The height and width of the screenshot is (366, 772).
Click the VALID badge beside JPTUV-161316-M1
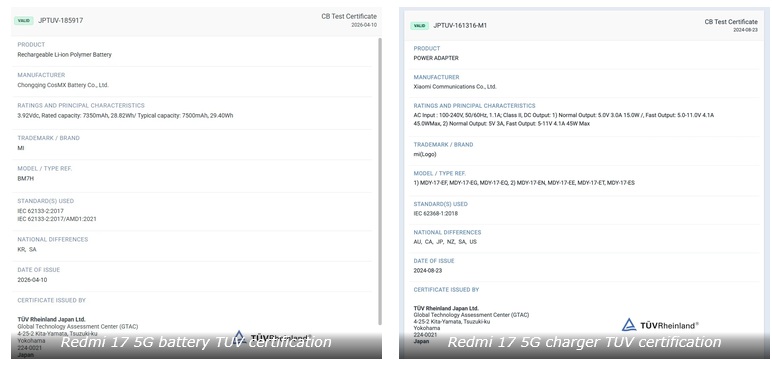click(419, 26)
